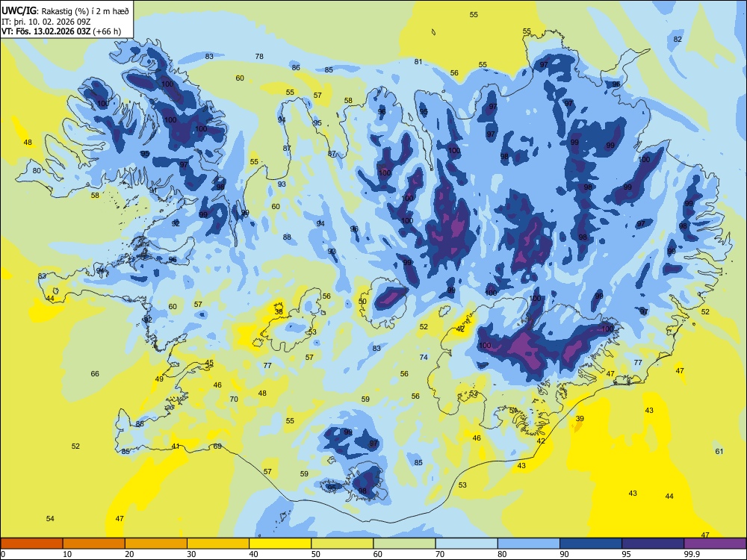Click the valid time 'VT: Fös. 13.02.2026 03Z (+66 h)'

(61, 32)
